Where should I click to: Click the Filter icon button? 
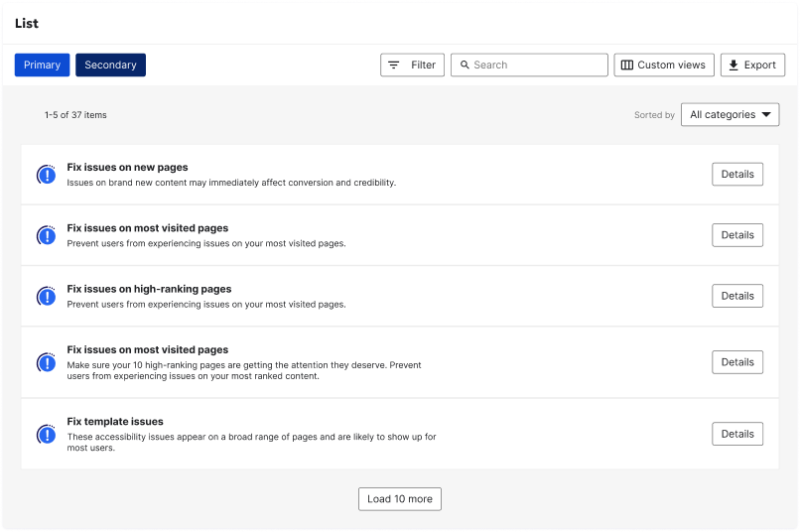pos(394,66)
